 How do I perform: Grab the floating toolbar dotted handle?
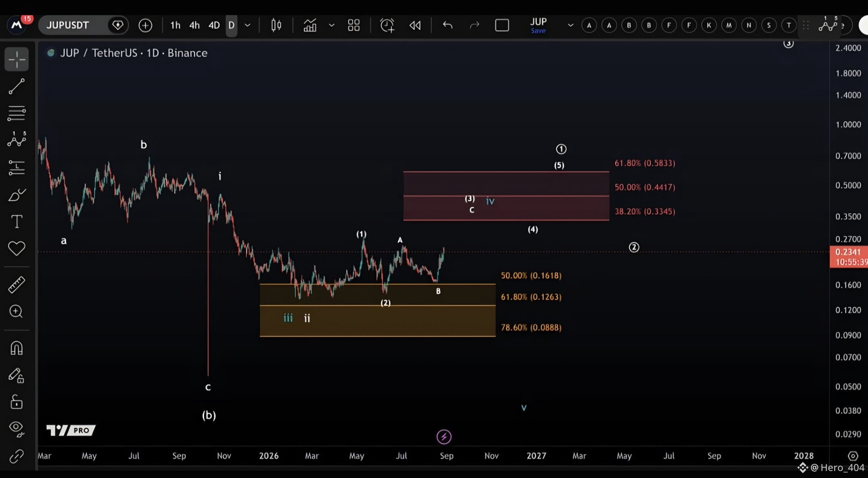pos(806,25)
